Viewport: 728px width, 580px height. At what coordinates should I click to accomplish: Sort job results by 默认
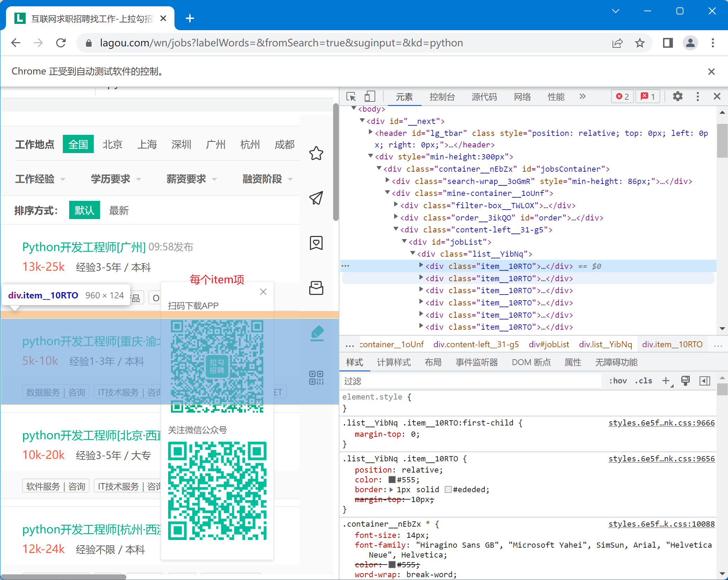(x=84, y=210)
